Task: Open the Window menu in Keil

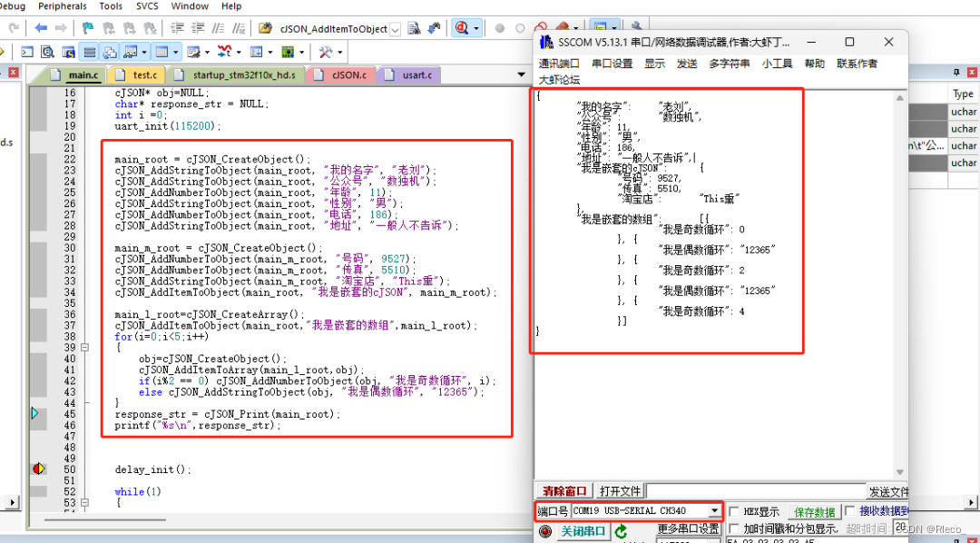Action: click(x=190, y=6)
